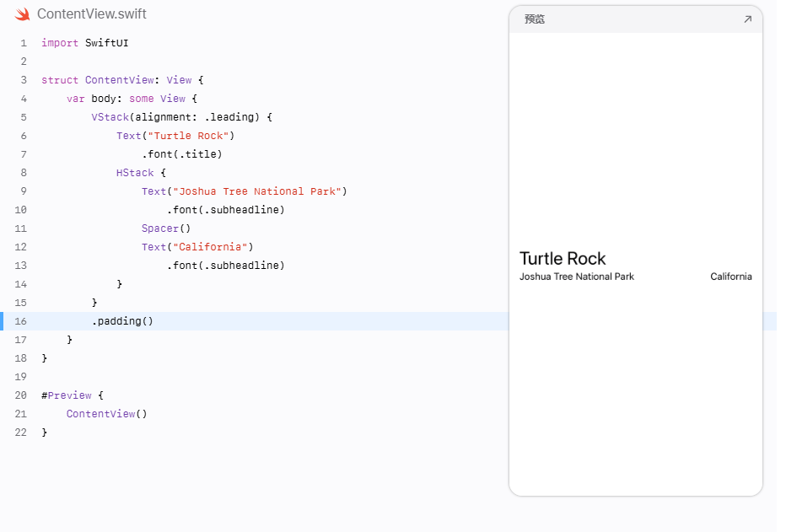Select Joshua Tree National Park preview text
This screenshot has height=532, width=786.
point(577,277)
